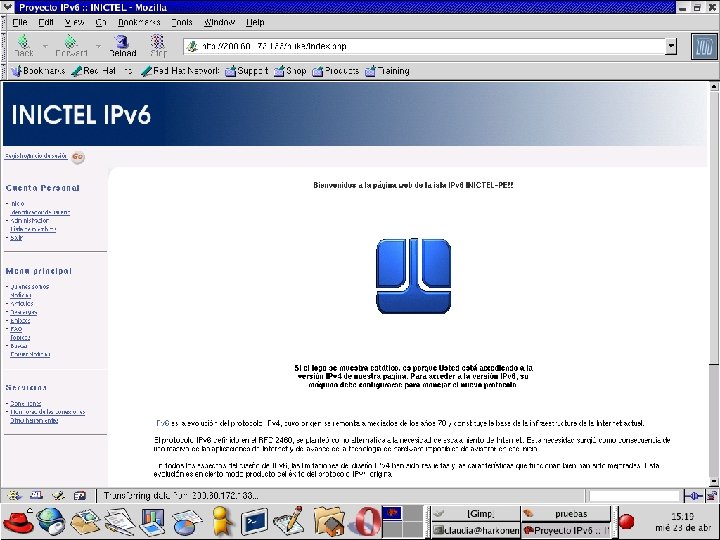Viewport: 720px width, 540px height.
Task: Open the Products bookmark folder
Action: point(336,71)
